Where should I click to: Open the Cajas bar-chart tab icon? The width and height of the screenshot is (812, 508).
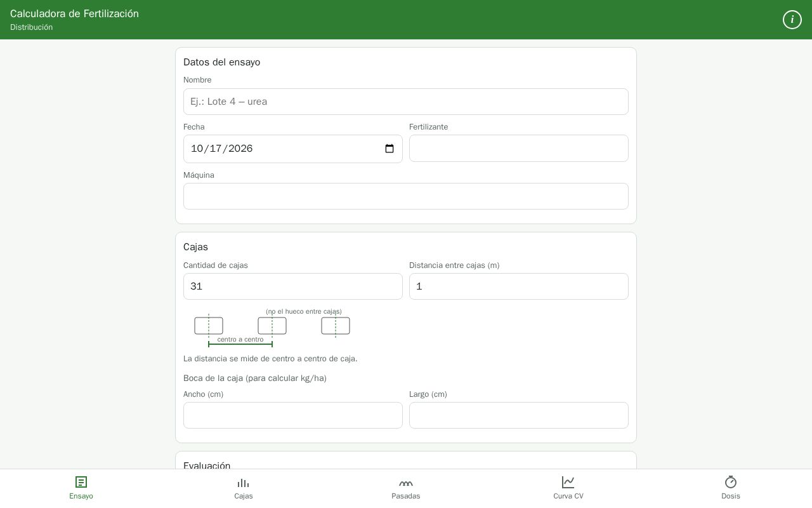pos(244,482)
